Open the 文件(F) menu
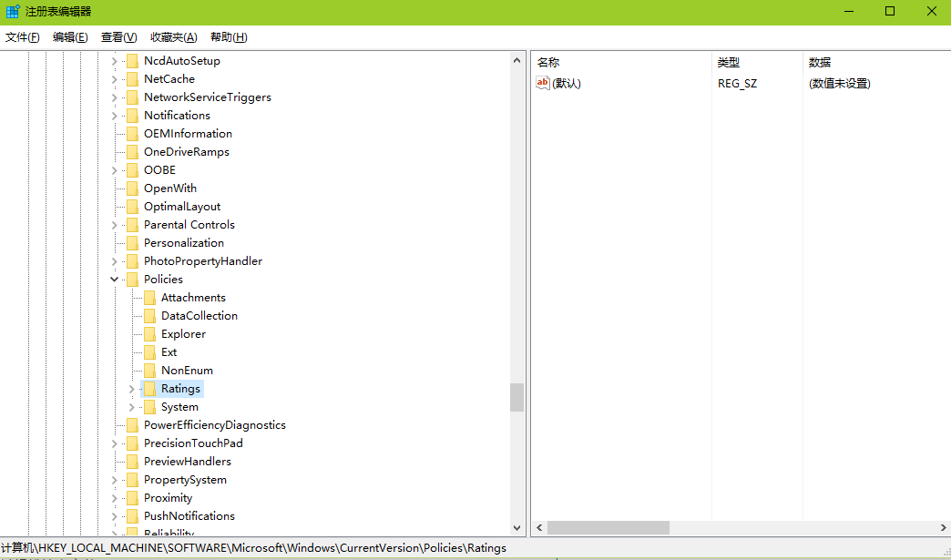 point(23,37)
